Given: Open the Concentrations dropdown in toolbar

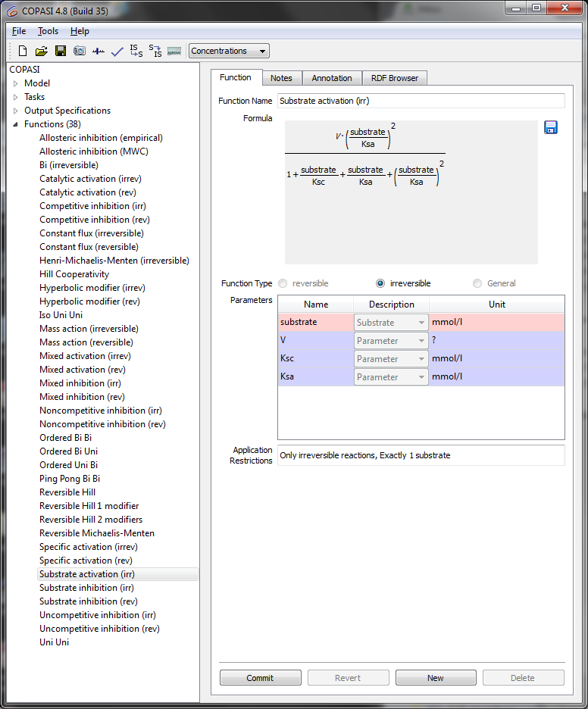Looking at the screenshot, I should pos(229,52).
